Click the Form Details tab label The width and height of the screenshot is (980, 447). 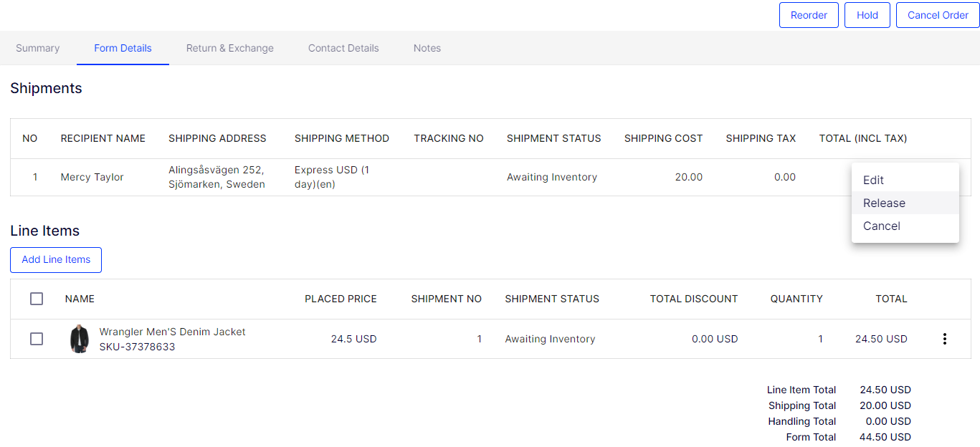[123, 48]
